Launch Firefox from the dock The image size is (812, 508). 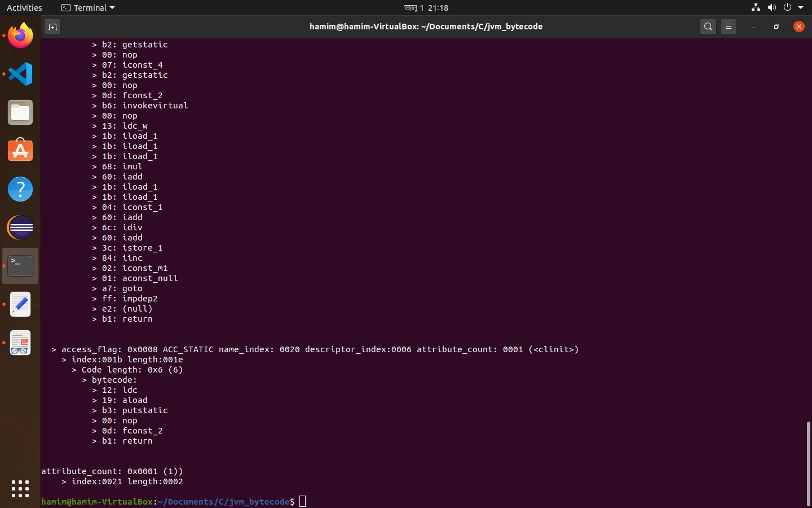(x=20, y=36)
